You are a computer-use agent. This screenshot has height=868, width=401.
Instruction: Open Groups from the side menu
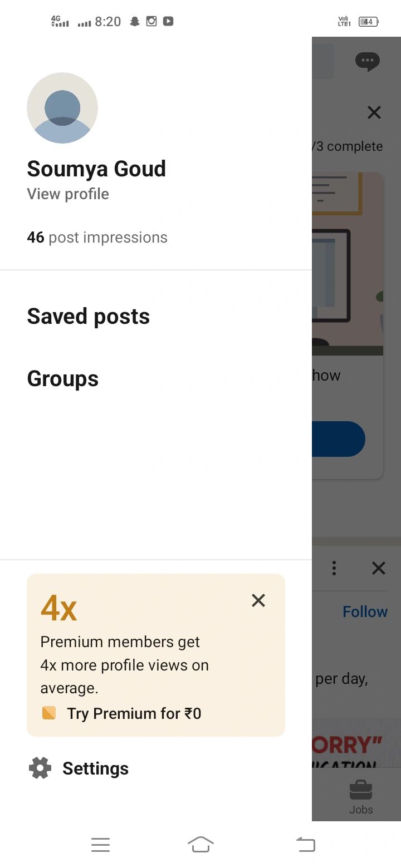63,379
